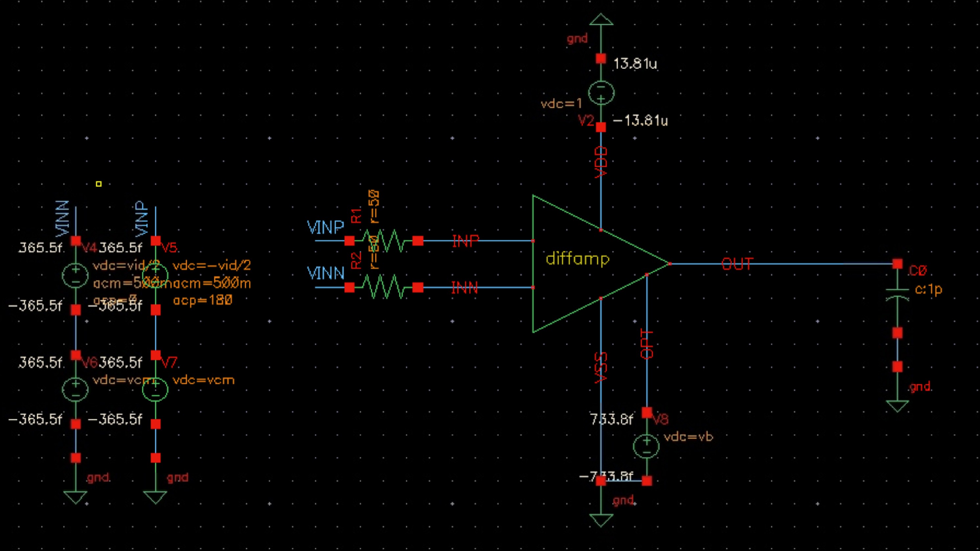Select the V4 vdc=vid/2 source
980x551 pixels.
tap(75, 275)
